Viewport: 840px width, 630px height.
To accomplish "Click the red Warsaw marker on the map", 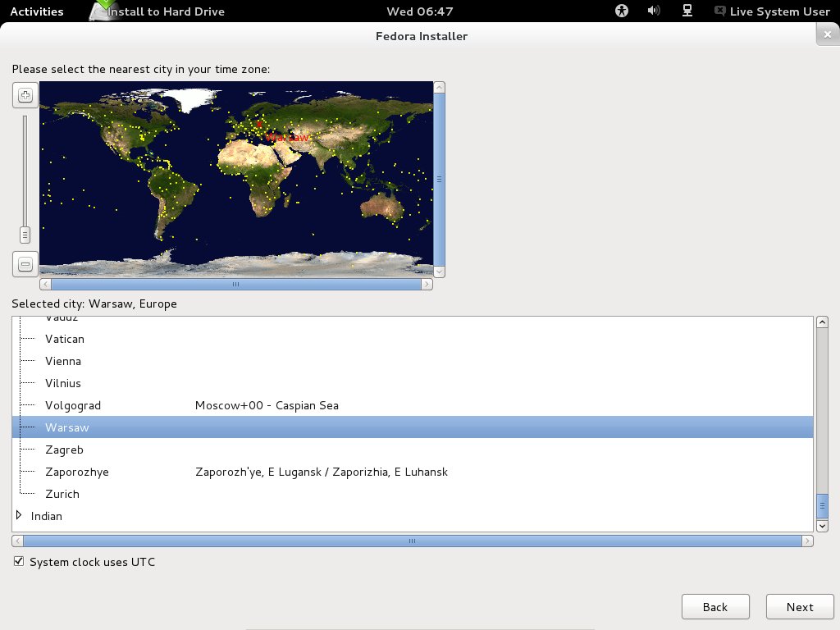I will [259, 124].
